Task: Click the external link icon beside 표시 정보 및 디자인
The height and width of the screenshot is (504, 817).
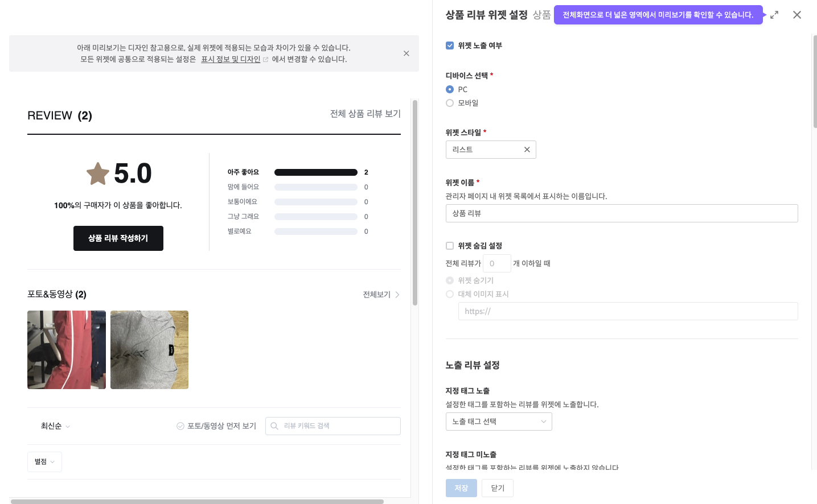Action: (x=265, y=60)
